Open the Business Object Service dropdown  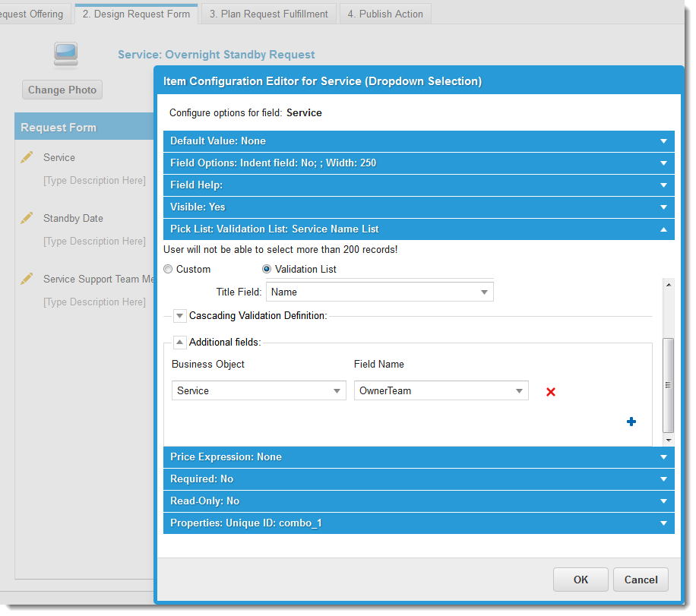337,391
